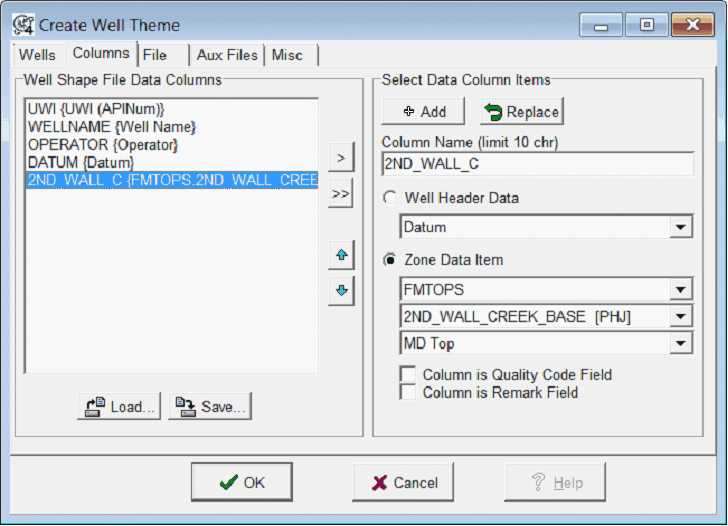This screenshot has height=526, width=728.
Task: Check Column is Remark Field box
Action: [408, 393]
